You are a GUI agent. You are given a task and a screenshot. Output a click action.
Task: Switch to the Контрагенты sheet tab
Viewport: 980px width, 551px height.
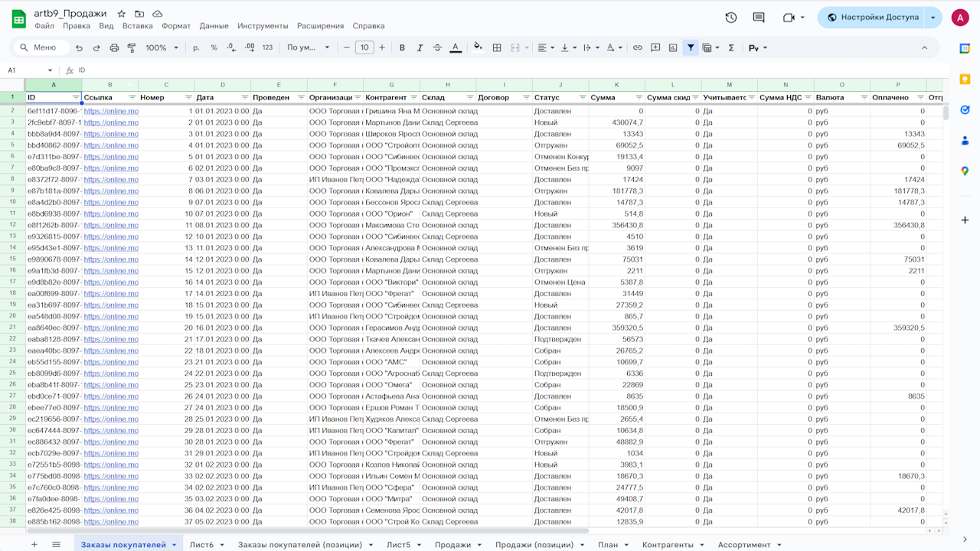668,545
